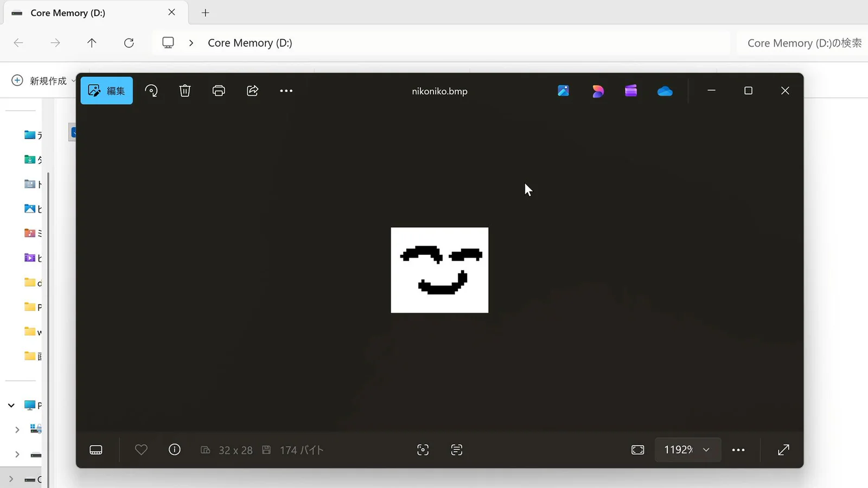Open the Pictures folder in Explorer sidebar
This screenshot has width=868, height=488.
[33, 209]
